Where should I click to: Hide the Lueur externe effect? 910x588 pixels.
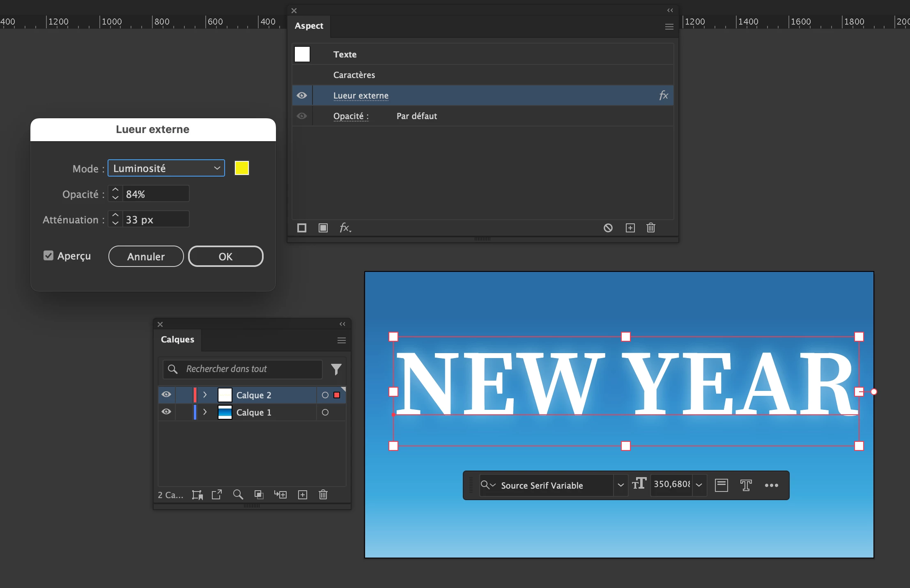coord(302,95)
